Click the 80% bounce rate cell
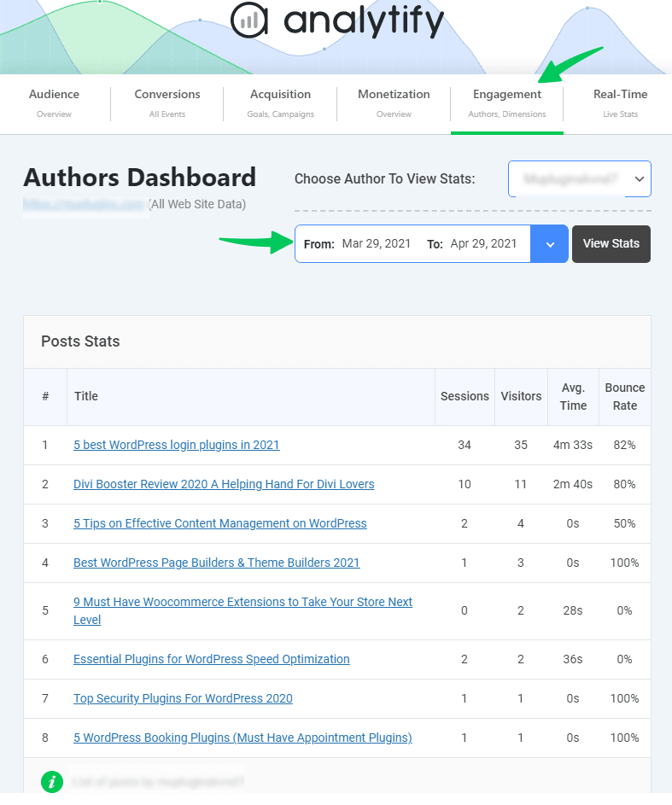The image size is (672, 805). click(x=624, y=484)
